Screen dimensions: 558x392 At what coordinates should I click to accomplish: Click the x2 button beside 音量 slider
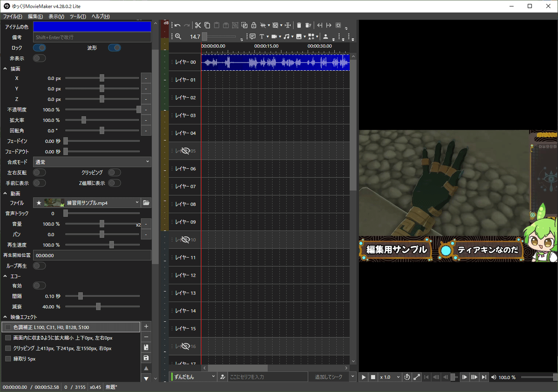[138, 224]
